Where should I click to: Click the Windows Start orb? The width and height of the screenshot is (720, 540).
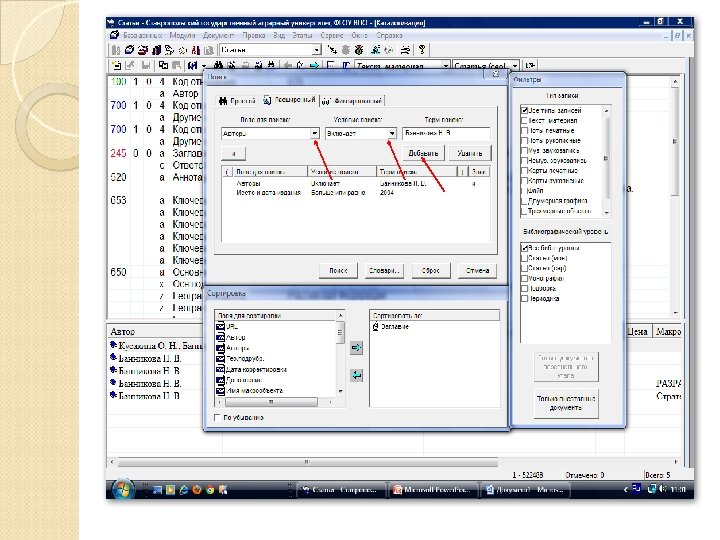(x=123, y=489)
